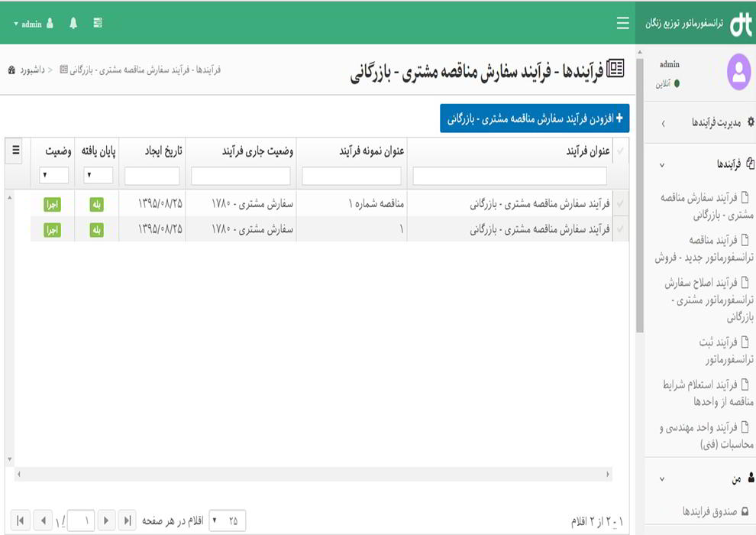Open فرآیند اصلاح سفارش ترانسفورماتور مشتری
756x535 pixels.
click(709, 299)
